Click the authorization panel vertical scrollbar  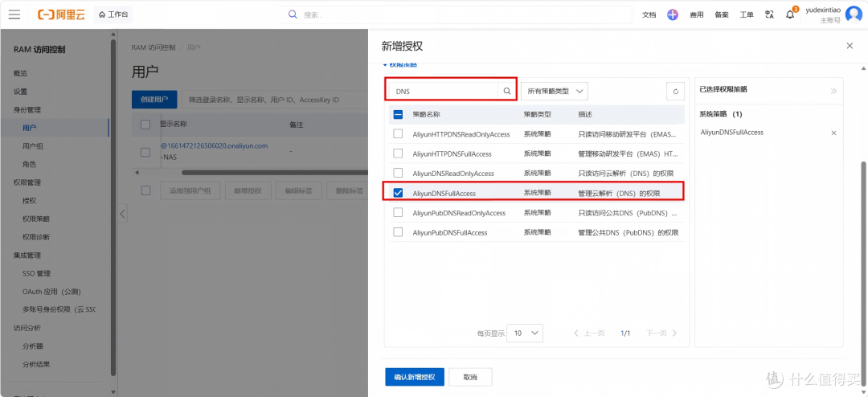click(863, 274)
